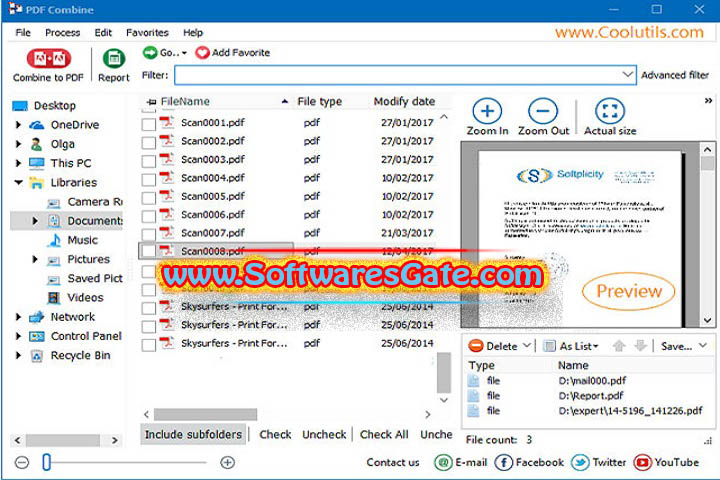Click the Add Favorite heart icon
Image resolution: width=720 pixels, height=480 pixels.
click(202, 53)
